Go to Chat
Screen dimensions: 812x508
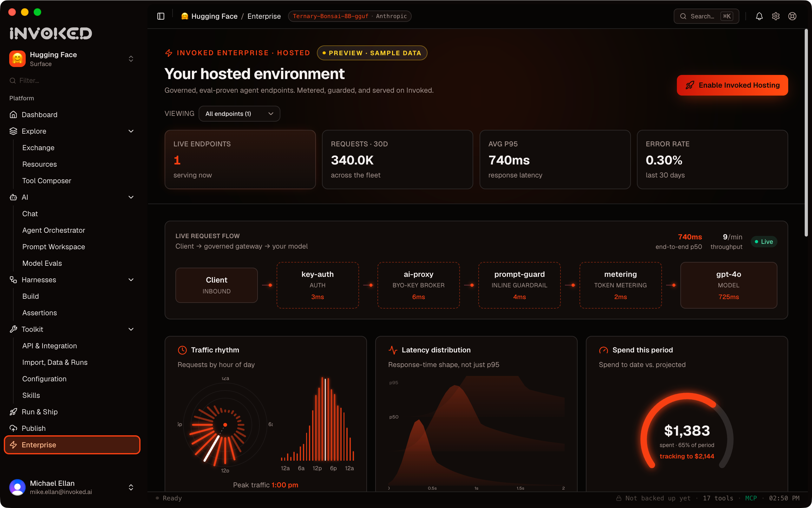(x=30, y=214)
